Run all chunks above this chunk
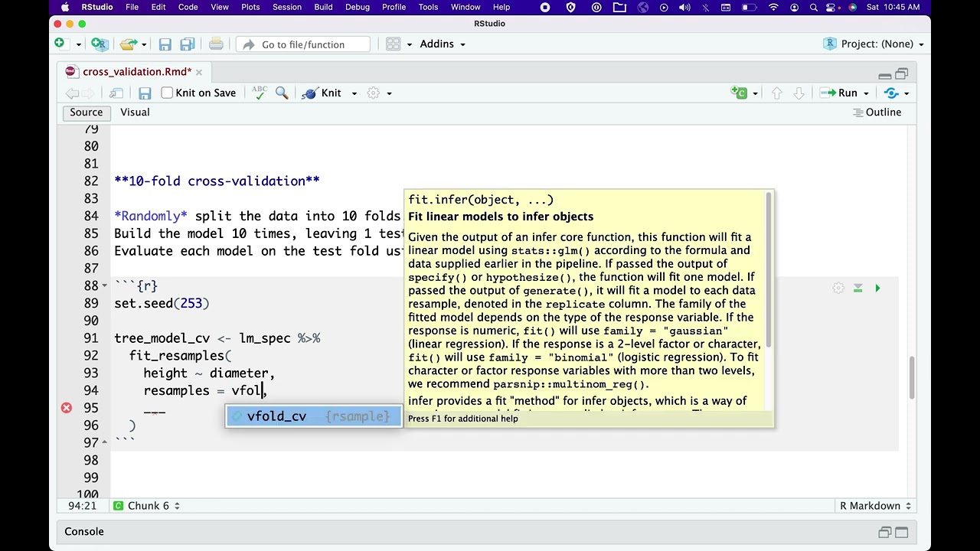The image size is (980, 551). tap(857, 288)
